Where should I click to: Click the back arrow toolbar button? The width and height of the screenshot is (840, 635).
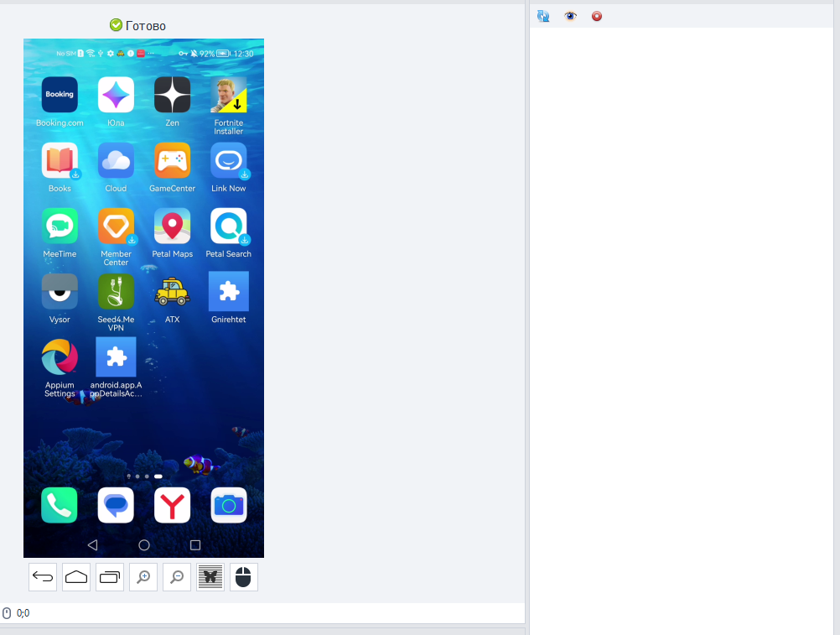[43, 577]
